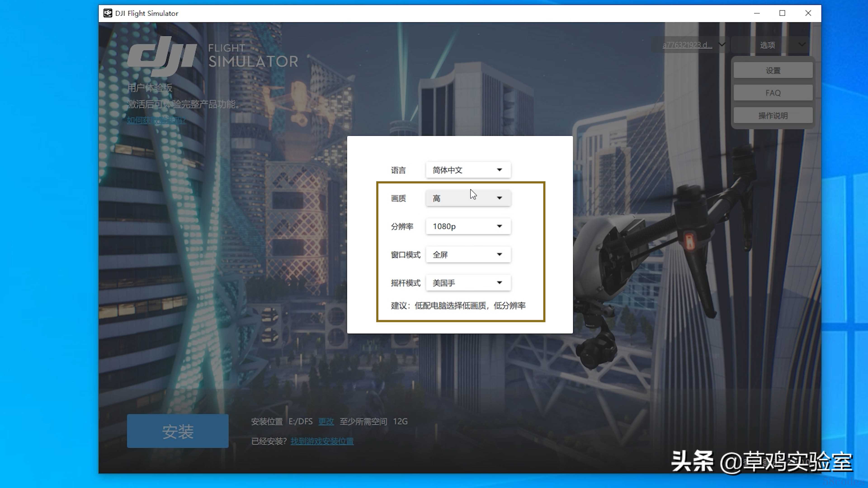Open the 简体中文 language dropdown
This screenshot has width=868, height=488.
click(468, 170)
